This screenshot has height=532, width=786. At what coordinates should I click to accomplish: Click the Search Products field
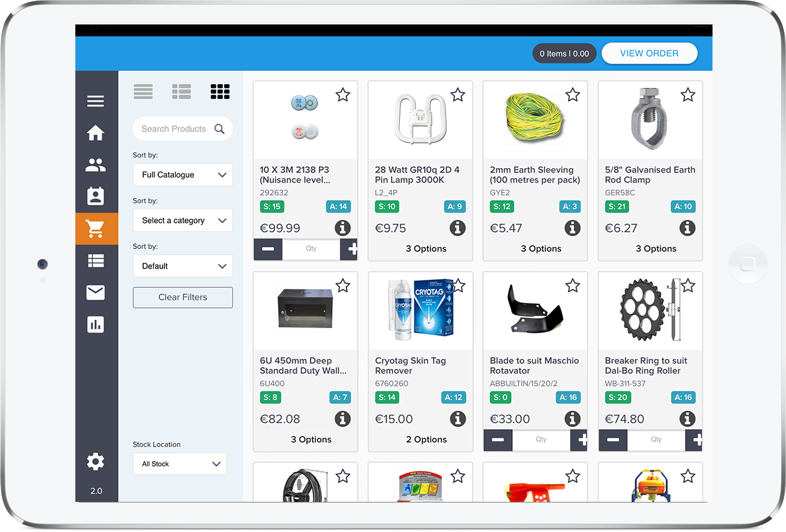[x=175, y=129]
